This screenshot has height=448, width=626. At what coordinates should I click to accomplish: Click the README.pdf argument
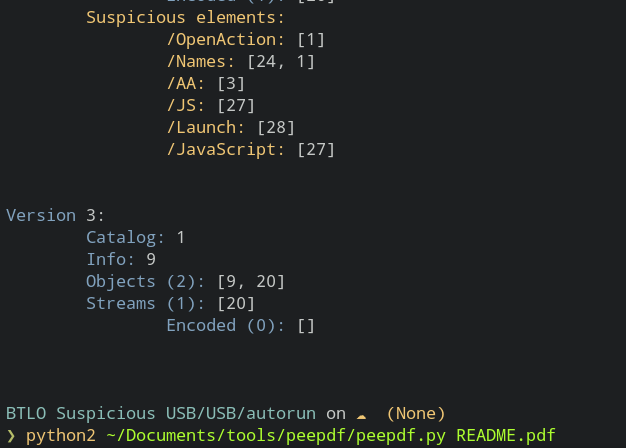pos(505,436)
